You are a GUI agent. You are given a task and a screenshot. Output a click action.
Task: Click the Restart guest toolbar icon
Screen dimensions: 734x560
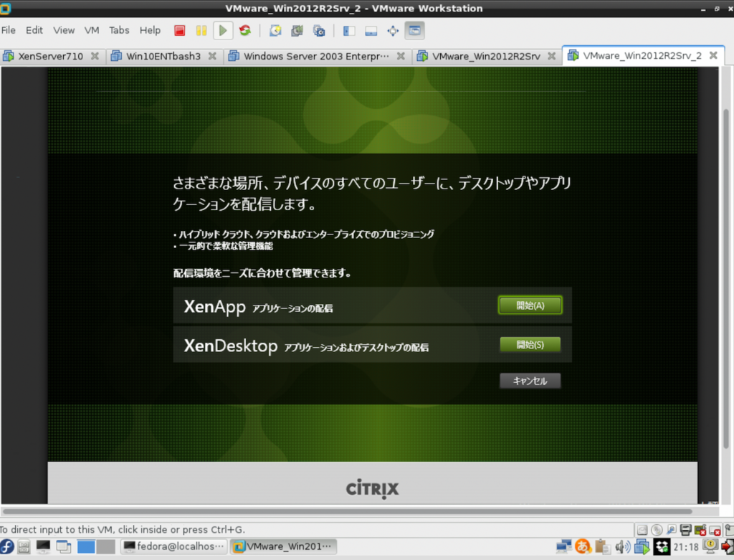click(x=245, y=31)
